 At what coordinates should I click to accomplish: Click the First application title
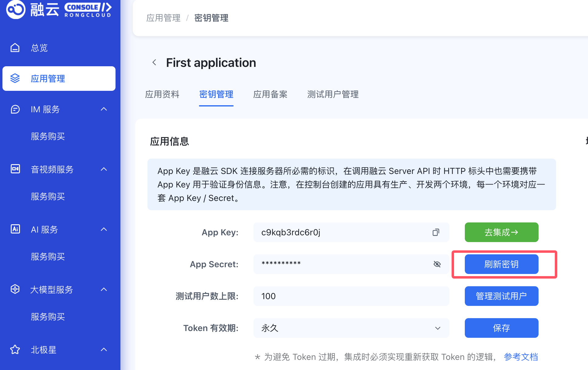[211, 63]
